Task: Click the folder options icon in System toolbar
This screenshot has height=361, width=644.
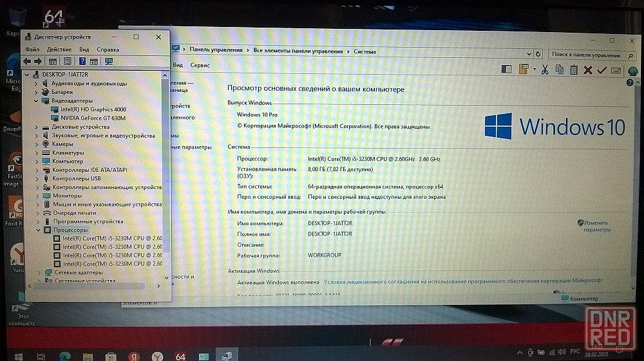Action: (x=523, y=69)
